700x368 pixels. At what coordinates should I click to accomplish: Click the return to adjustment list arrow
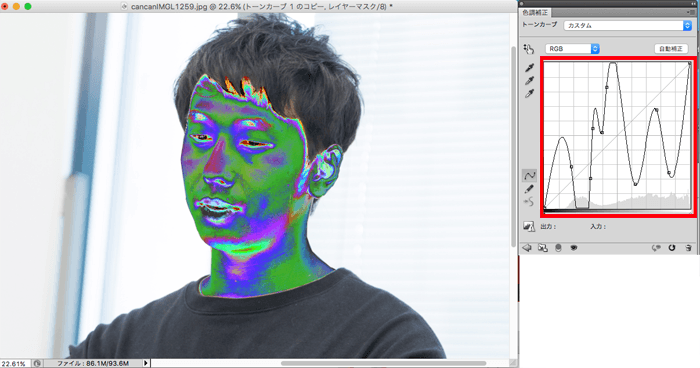click(527, 248)
